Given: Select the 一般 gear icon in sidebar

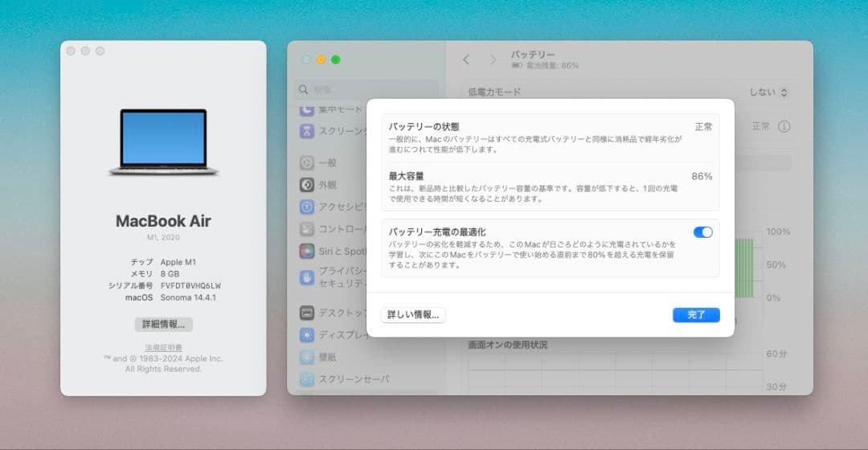Looking at the screenshot, I should pos(307,163).
